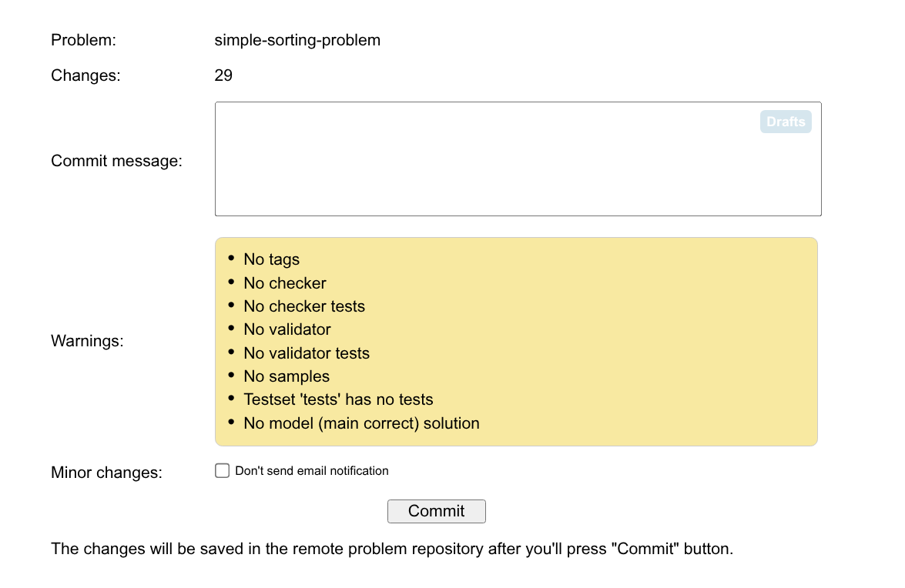Click the "No checker" warning line

point(284,283)
